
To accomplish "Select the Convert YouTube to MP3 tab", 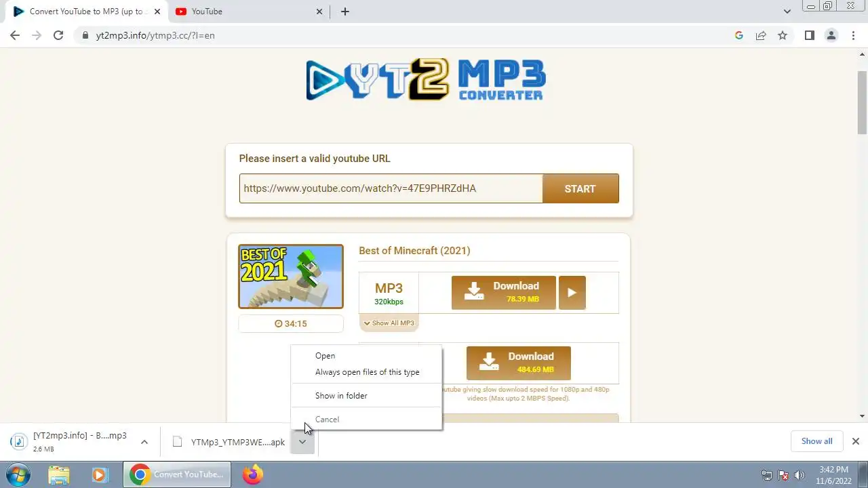I will [86, 12].
